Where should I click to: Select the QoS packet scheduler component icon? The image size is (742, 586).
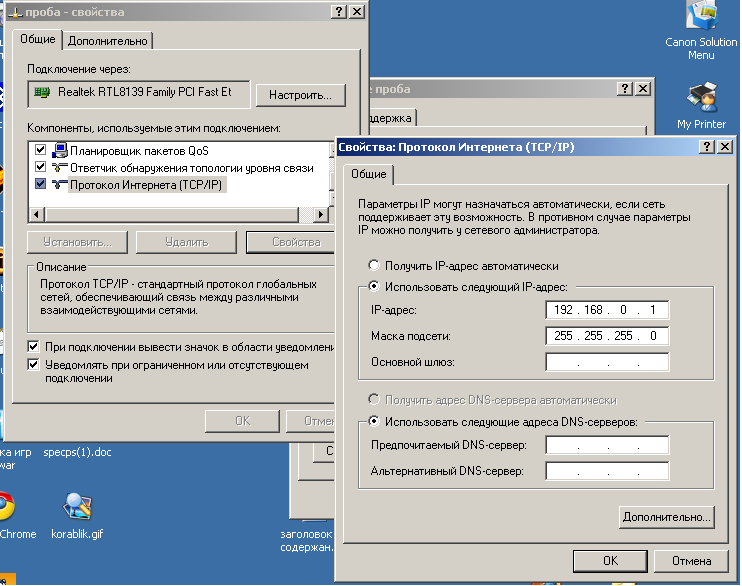[x=59, y=150]
